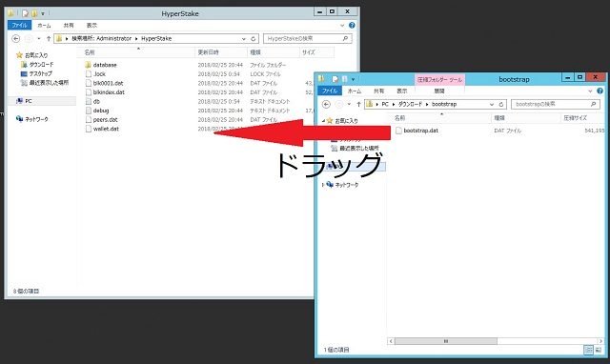Go back in bootstrap window

pos(326,104)
